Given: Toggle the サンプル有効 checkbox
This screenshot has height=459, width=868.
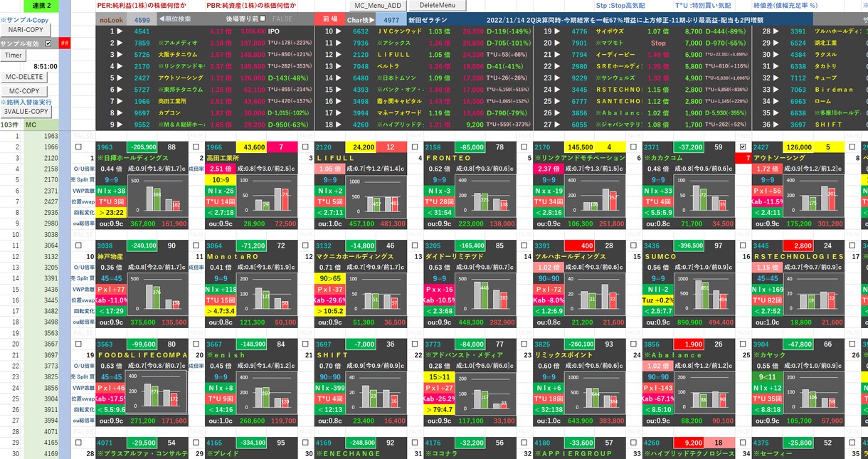Looking at the screenshot, I should coord(48,43).
